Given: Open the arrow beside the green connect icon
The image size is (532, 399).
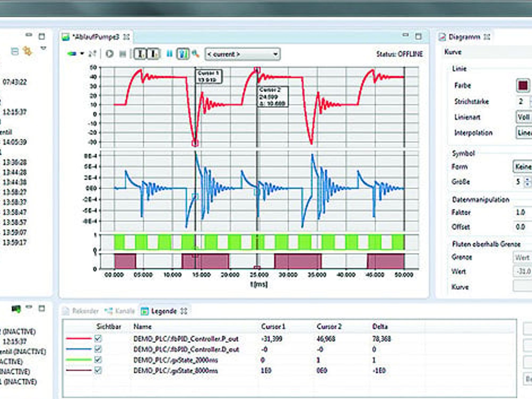Looking at the screenshot, I should (82, 54).
